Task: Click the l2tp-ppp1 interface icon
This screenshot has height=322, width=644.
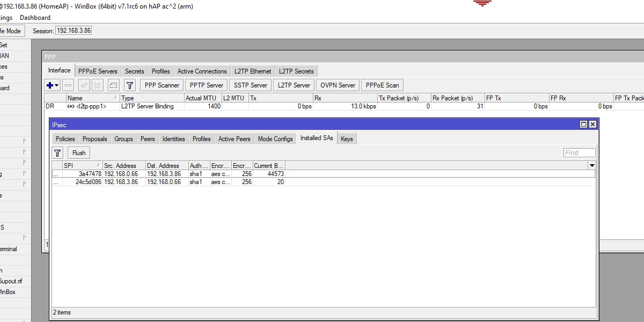Action: point(70,106)
